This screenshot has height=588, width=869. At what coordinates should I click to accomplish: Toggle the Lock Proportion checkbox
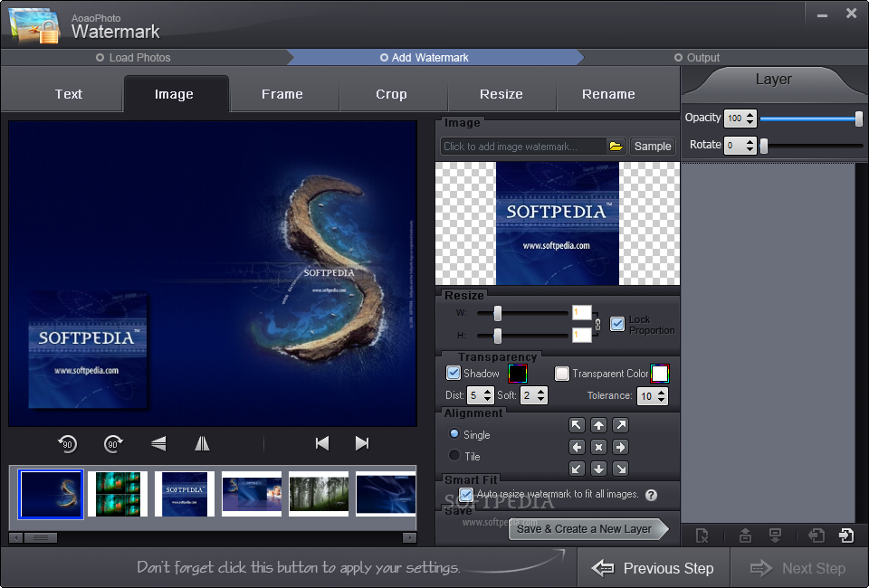[617, 324]
